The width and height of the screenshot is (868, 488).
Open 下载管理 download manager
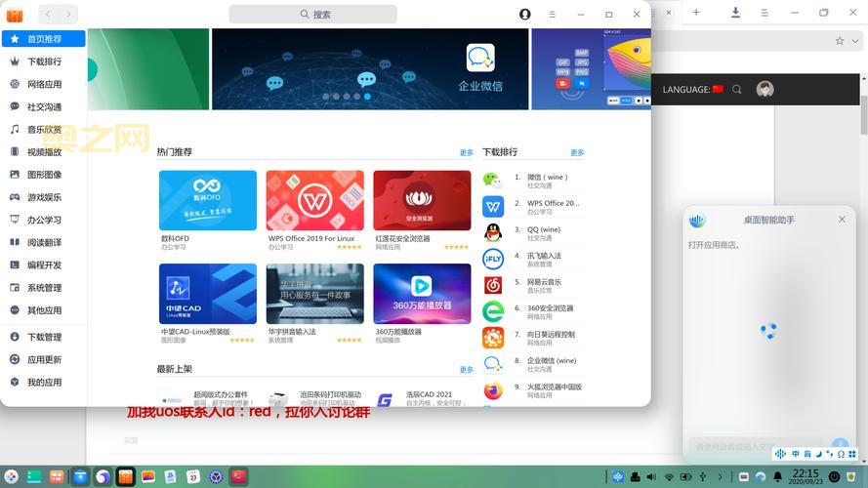pos(44,337)
